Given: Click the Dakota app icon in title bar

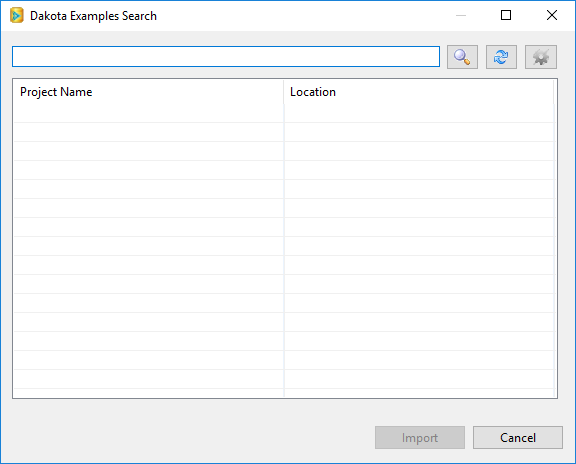Looking at the screenshot, I should (x=17, y=15).
